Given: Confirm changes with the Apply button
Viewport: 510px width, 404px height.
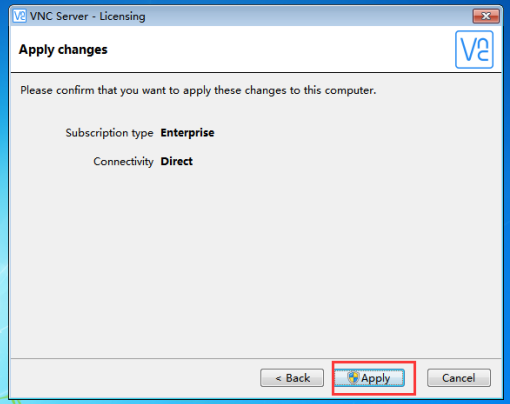Looking at the screenshot, I should (369, 378).
